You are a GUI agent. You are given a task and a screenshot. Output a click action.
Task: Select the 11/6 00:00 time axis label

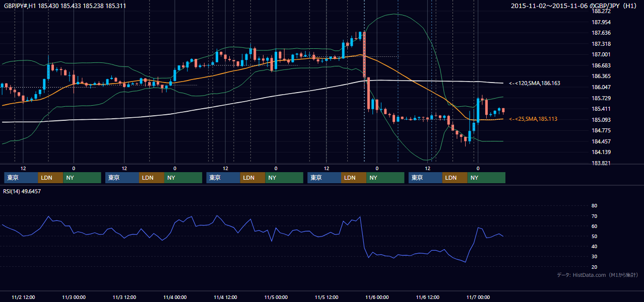coord(377,297)
